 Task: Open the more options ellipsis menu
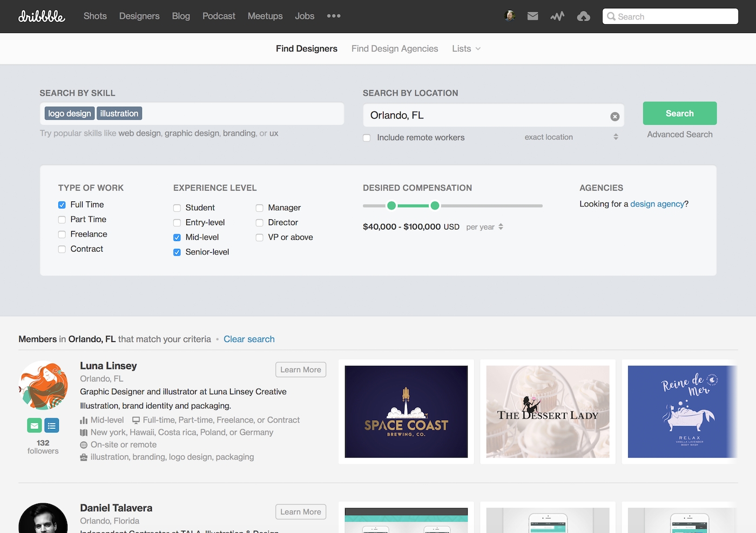pyautogui.click(x=334, y=16)
